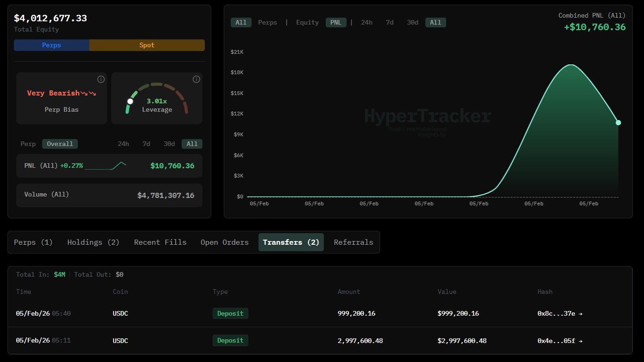Open hash link 0x8c...37e arrow

[x=581, y=313]
